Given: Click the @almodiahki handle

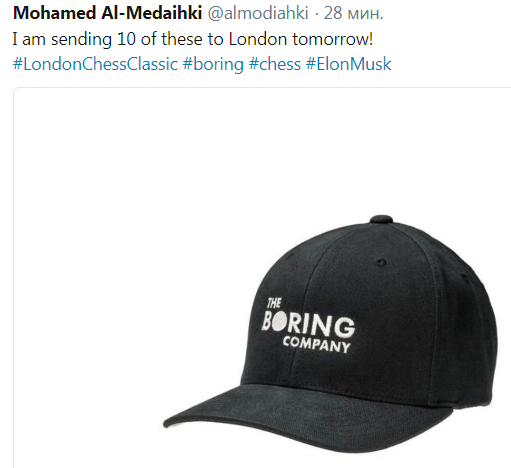Looking at the screenshot, I should coord(258,13).
